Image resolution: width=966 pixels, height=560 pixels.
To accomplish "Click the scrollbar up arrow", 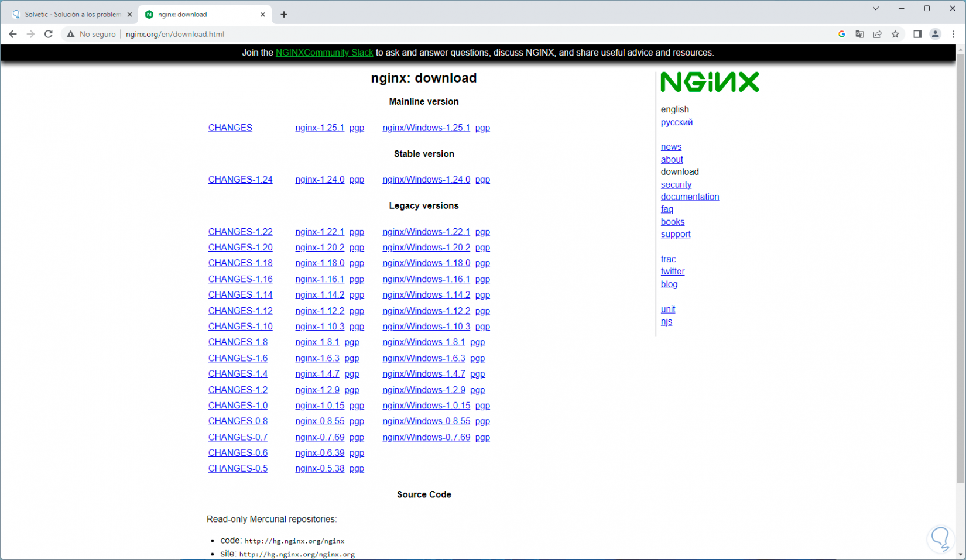I will click(x=960, y=50).
